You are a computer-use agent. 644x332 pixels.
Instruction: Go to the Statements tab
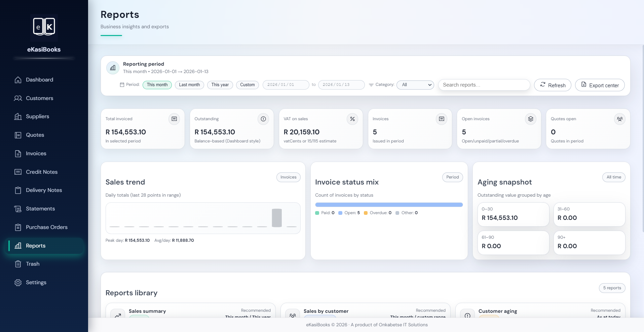pos(40,208)
